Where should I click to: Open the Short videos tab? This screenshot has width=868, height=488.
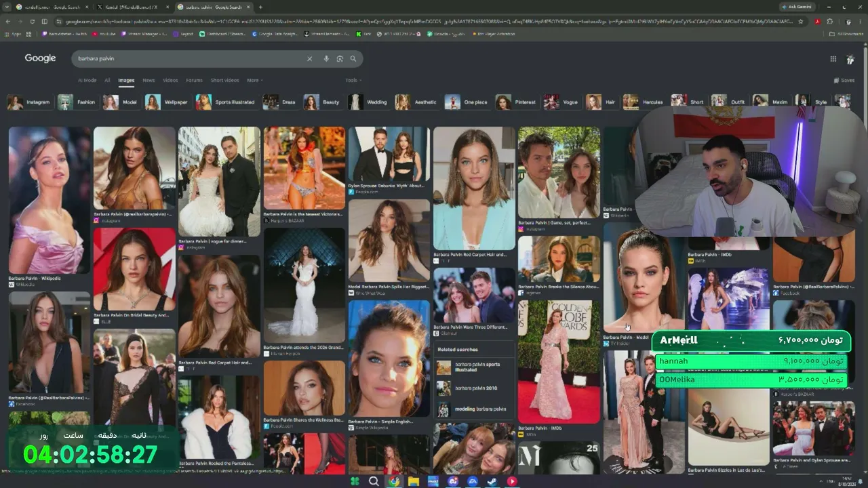[x=224, y=80]
